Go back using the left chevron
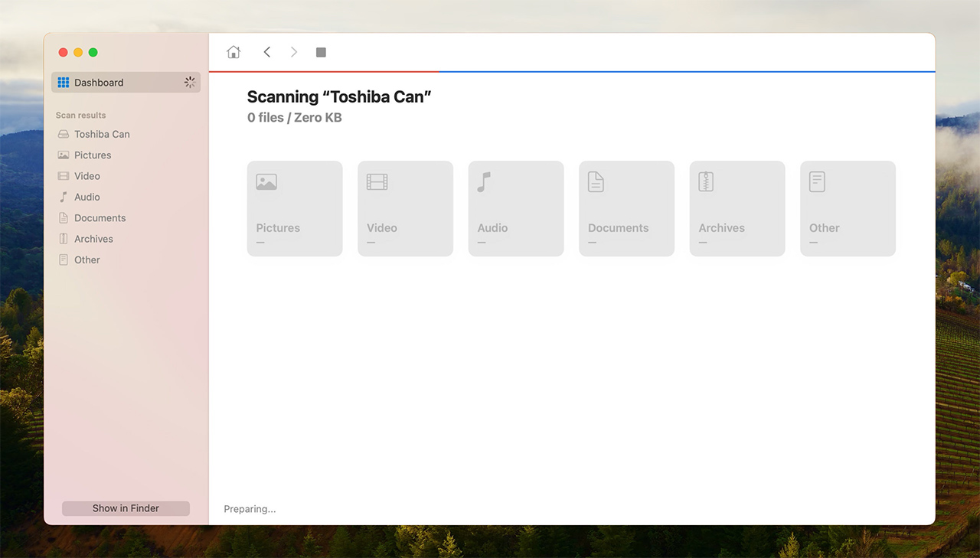 [266, 52]
